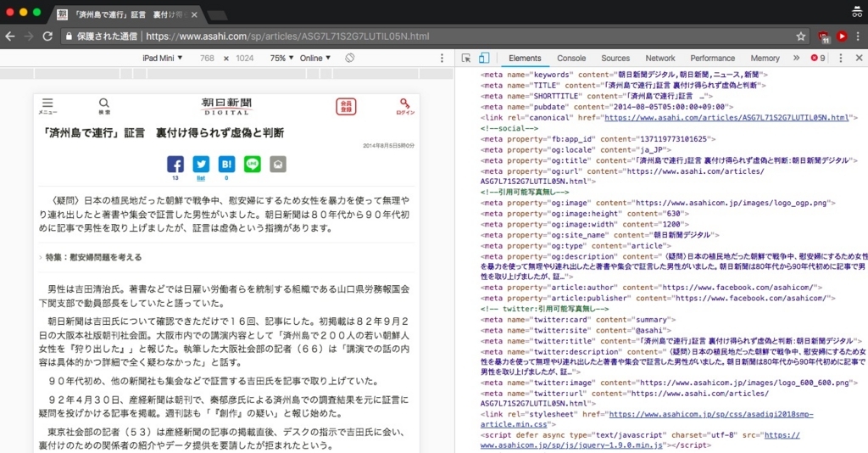
Task: Open Chrome's three-dot menu
Action: pos(858,36)
